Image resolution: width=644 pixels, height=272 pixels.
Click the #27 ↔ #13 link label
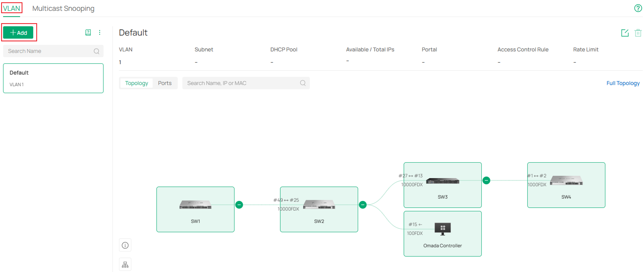(x=410, y=176)
